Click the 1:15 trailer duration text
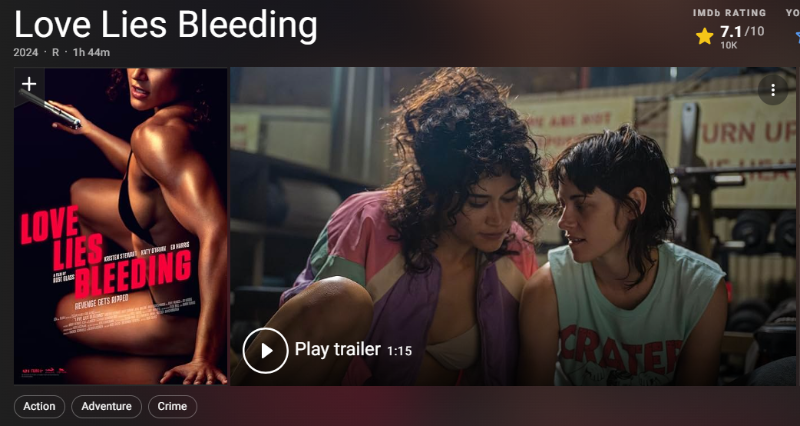Viewport: 800px width, 426px height. click(399, 351)
